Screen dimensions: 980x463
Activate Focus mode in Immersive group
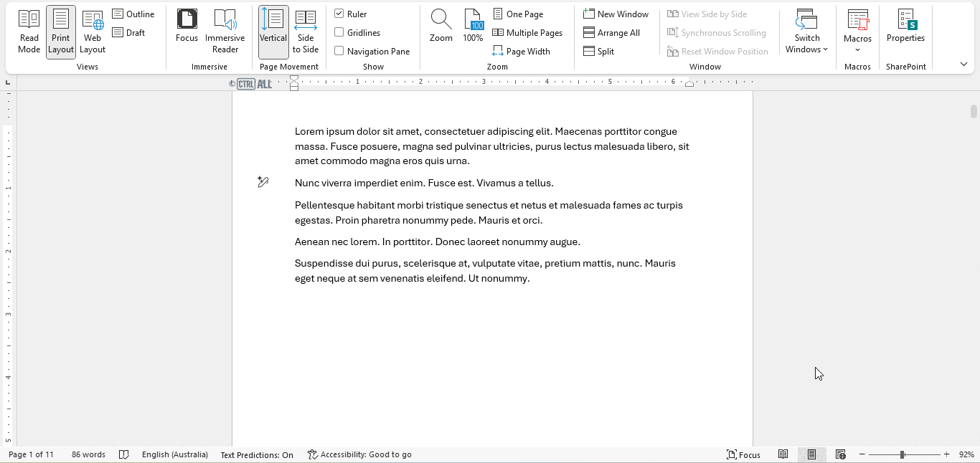[x=187, y=32]
